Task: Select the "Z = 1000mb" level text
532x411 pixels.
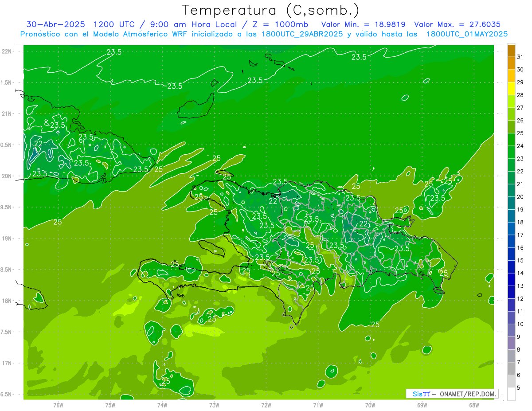Action: coord(280,24)
